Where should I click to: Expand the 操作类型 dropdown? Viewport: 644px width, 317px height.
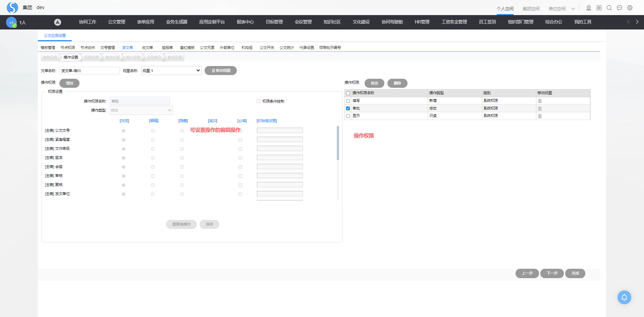[x=141, y=110]
